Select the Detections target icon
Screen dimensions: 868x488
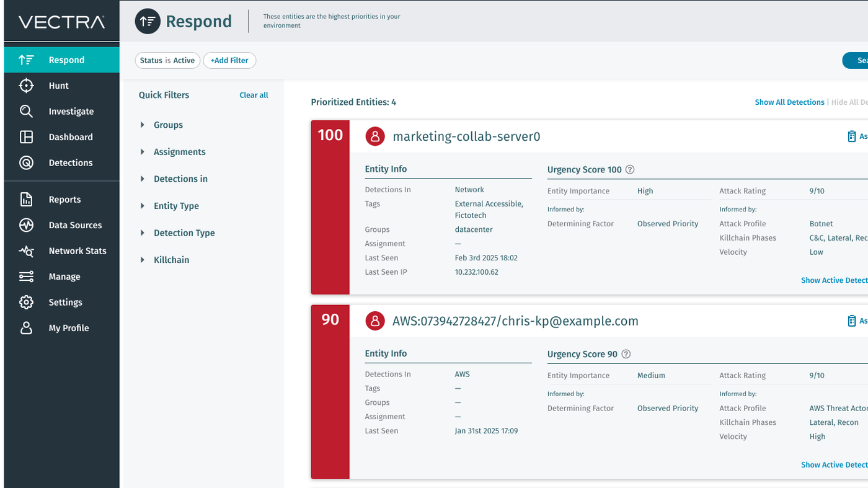pyautogui.click(x=26, y=163)
